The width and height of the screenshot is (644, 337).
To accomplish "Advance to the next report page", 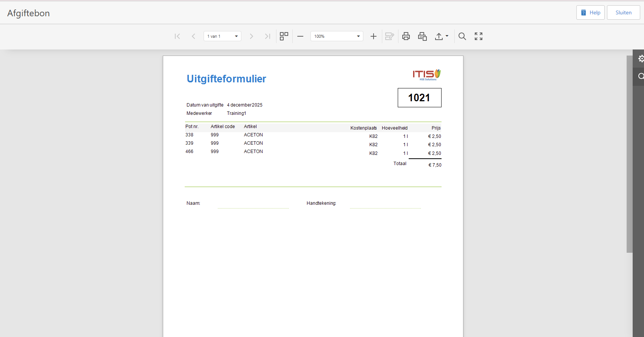I will point(251,36).
